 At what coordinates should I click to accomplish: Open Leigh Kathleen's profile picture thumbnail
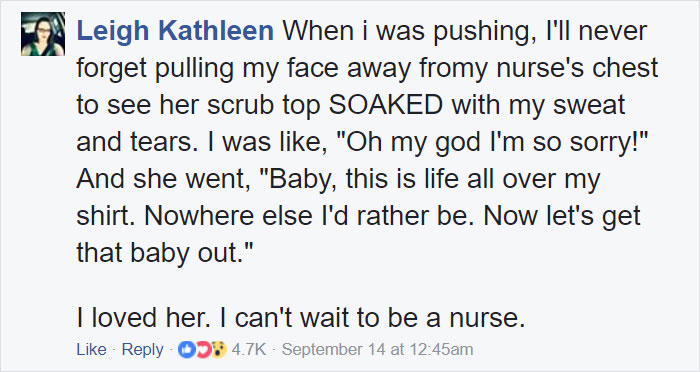pyautogui.click(x=43, y=34)
